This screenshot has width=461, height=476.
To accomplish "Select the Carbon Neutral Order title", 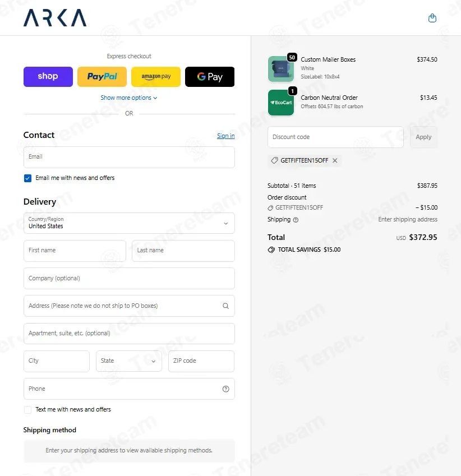I will (329, 98).
